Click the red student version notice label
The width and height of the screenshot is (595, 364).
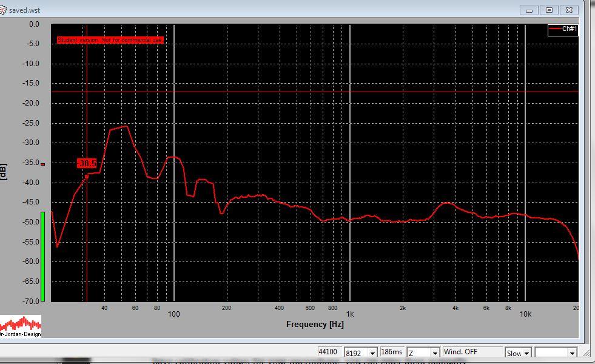pos(110,40)
